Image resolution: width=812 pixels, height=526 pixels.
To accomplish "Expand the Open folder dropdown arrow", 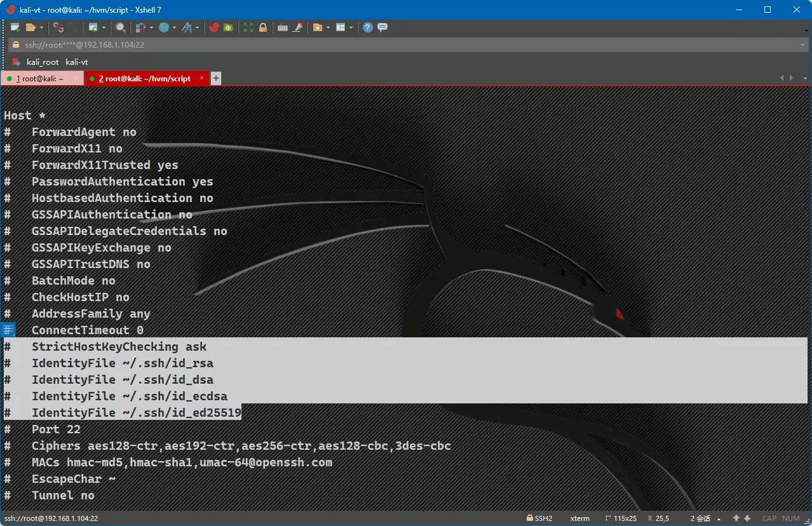I will pyautogui.click(x=42, y=27).
